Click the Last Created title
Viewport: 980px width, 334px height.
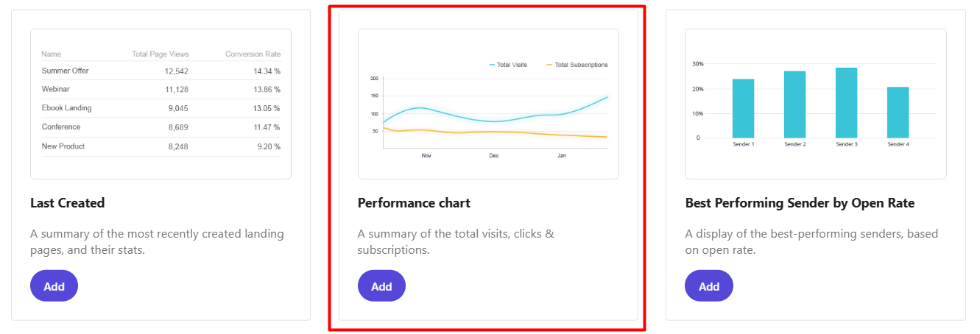tap(68, 203)
